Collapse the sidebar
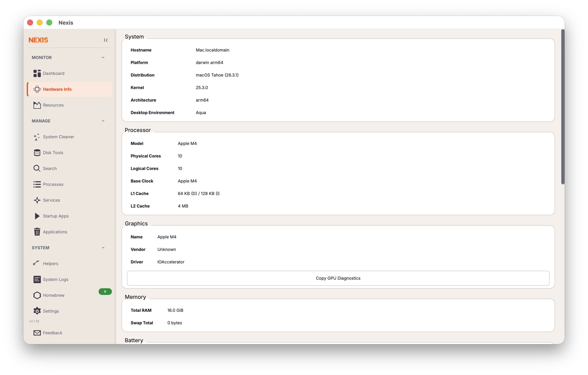 click(x=105, y=40)
